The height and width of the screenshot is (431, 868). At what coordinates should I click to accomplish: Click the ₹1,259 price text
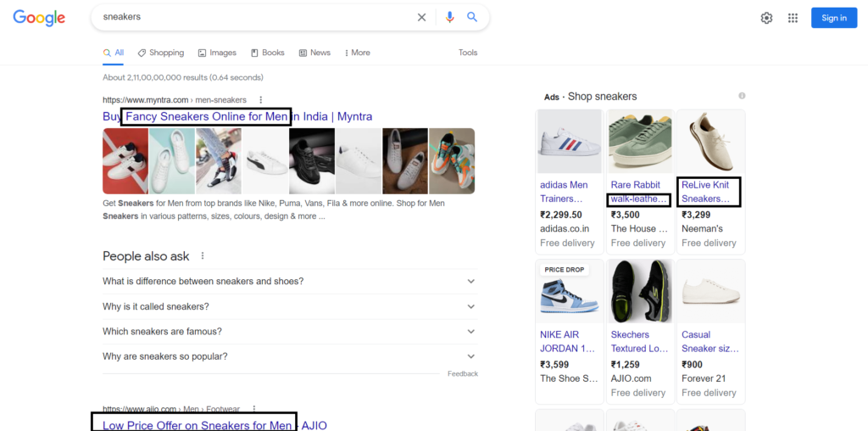pyautogui.click(x=625, y=365)
